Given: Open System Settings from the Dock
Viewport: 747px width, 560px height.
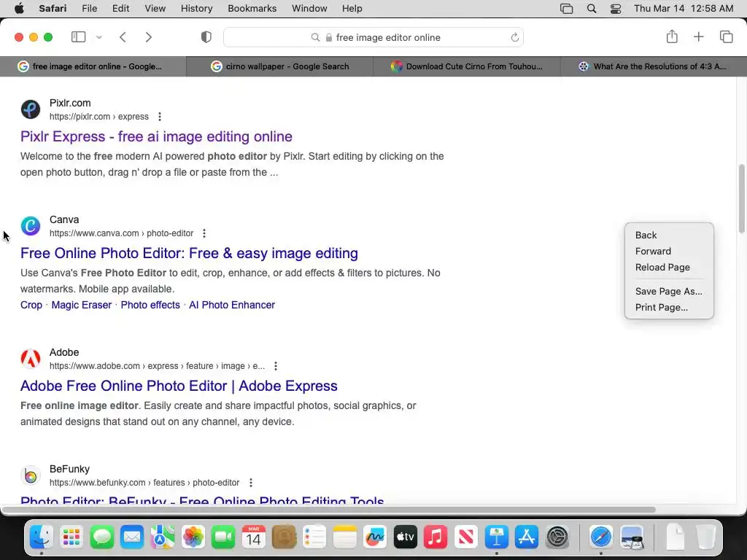Looking at the screenshot, I should [557, 537].
